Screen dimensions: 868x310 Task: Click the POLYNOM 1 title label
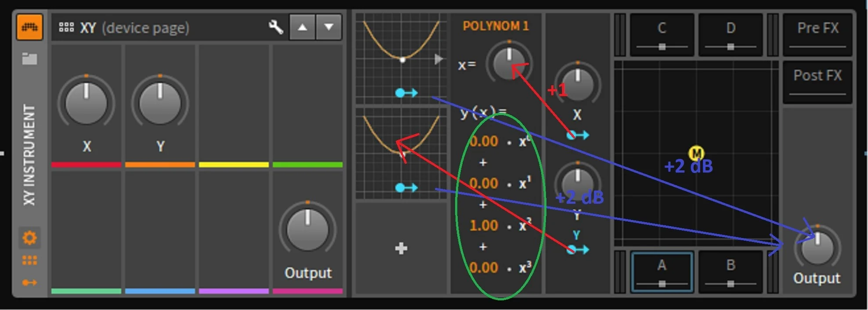coord(495,26)
